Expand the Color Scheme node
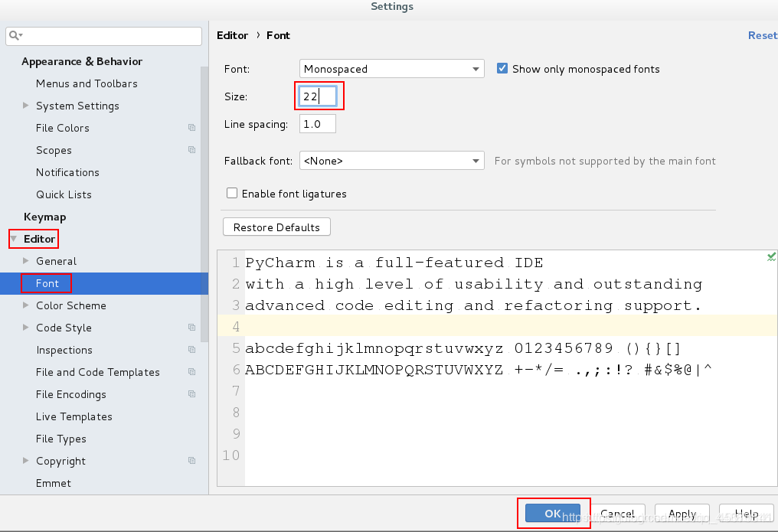The height and width of the screenshot is (532, 778). pos(26,305)
